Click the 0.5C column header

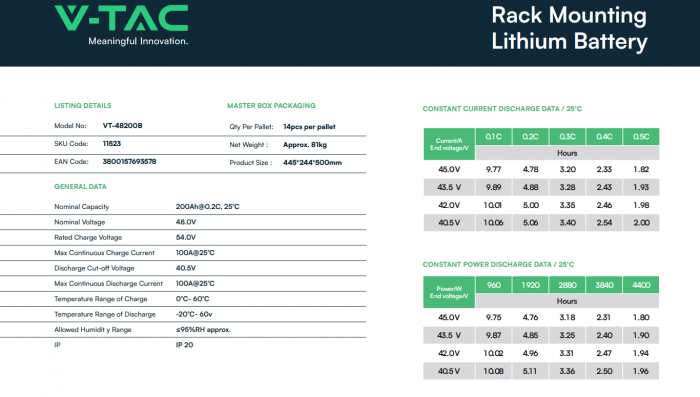(641, 137)
